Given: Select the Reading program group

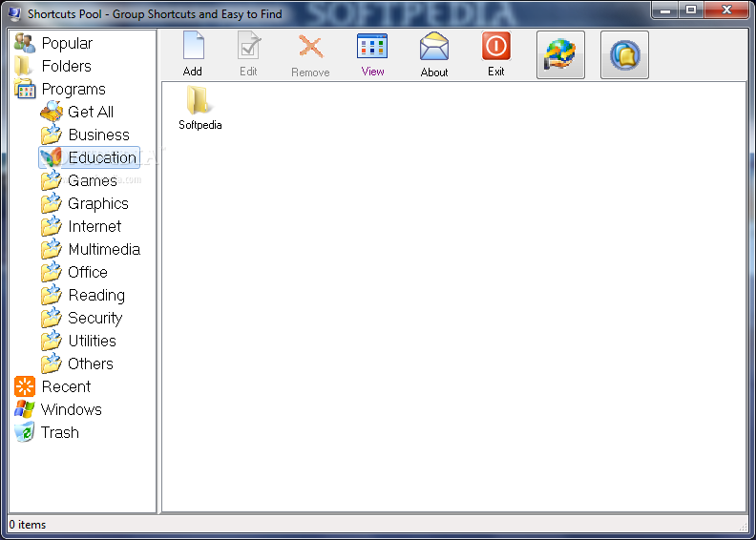Looking at the screenshot, I should point(83,295).
